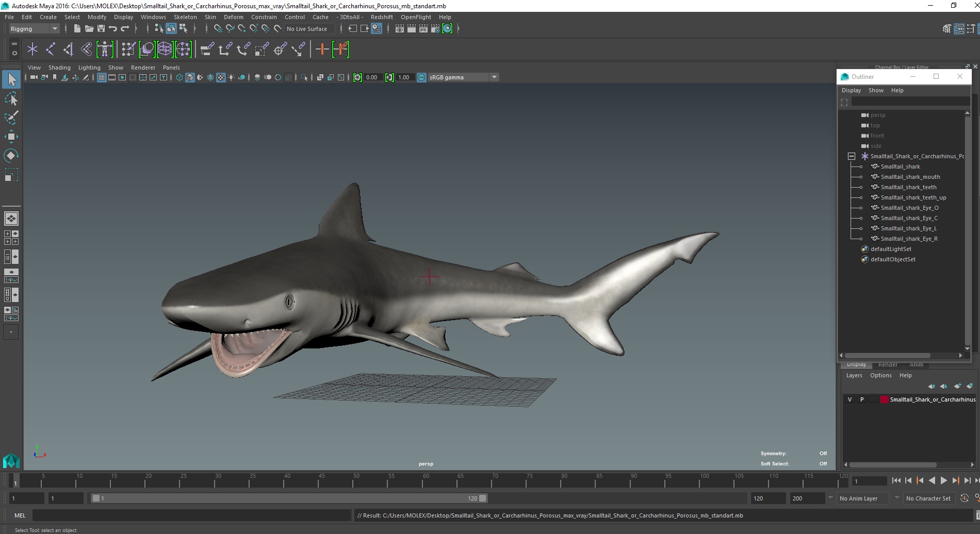Viewport: 980px width, 534px height.
Task: Activate the Lasso select tool
Action: [x=11, y=98]
